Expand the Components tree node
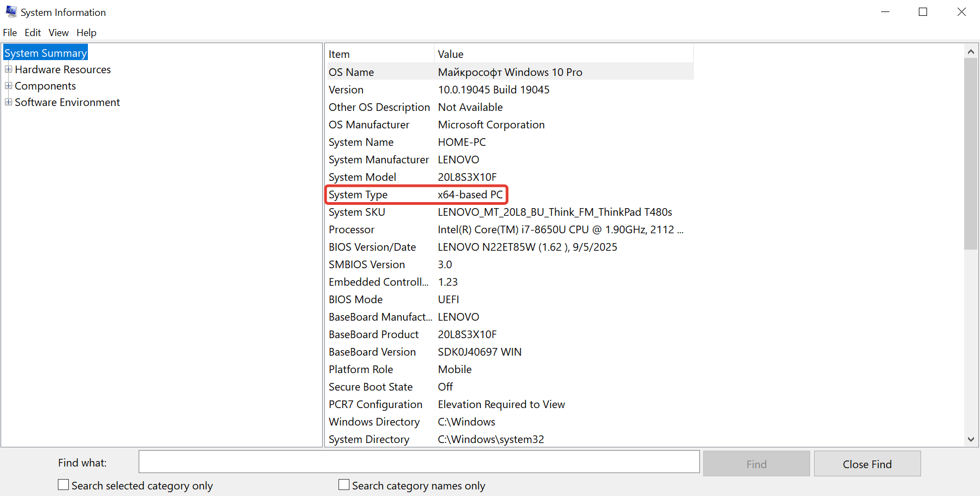The height and width of the screenshot is (496, 980). [8, 86]
